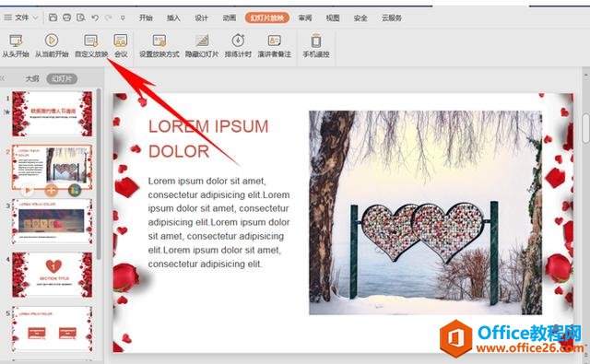This screenshot has height=364, width=590.
Task: Click the save icon in quick toolbar
Action: (53, 18)
